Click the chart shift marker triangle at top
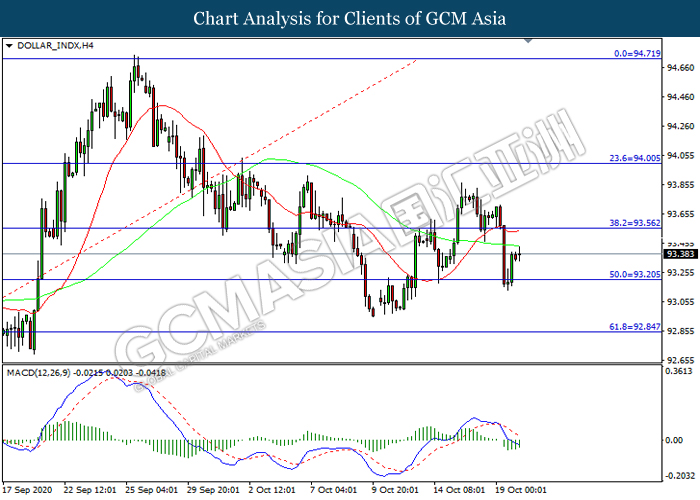Screen dimensions: 700x500 [x=528, y=41]
